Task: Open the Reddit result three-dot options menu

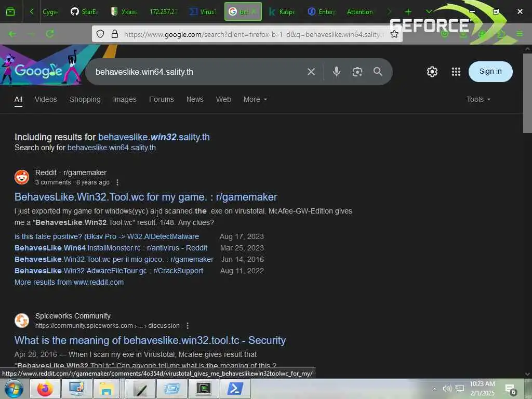Action: click(117, 182)
